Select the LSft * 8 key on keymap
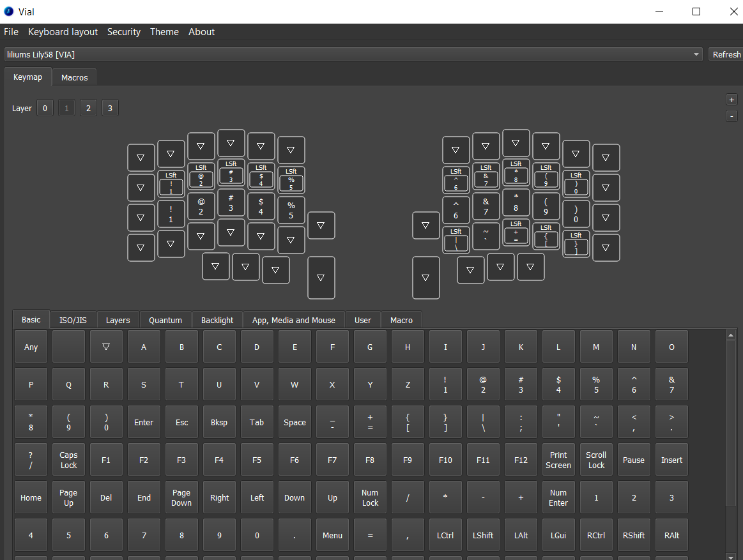The width and height of the screenshot is (743, 560). [516, 172]
